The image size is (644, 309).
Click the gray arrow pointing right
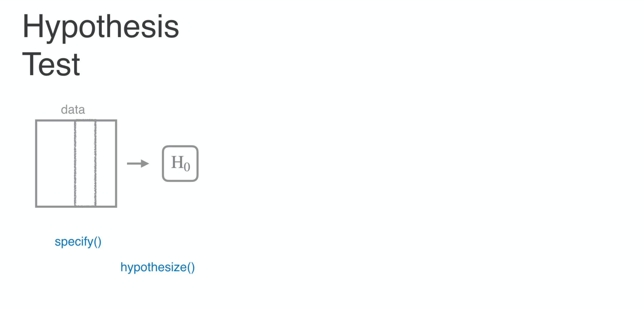(x=138, y=163)
